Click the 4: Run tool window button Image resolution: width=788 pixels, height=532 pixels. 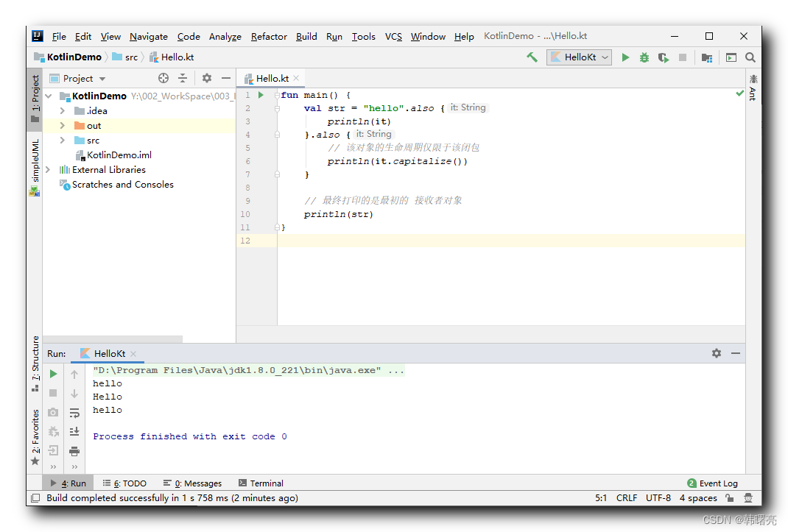[x=68, y=483]
